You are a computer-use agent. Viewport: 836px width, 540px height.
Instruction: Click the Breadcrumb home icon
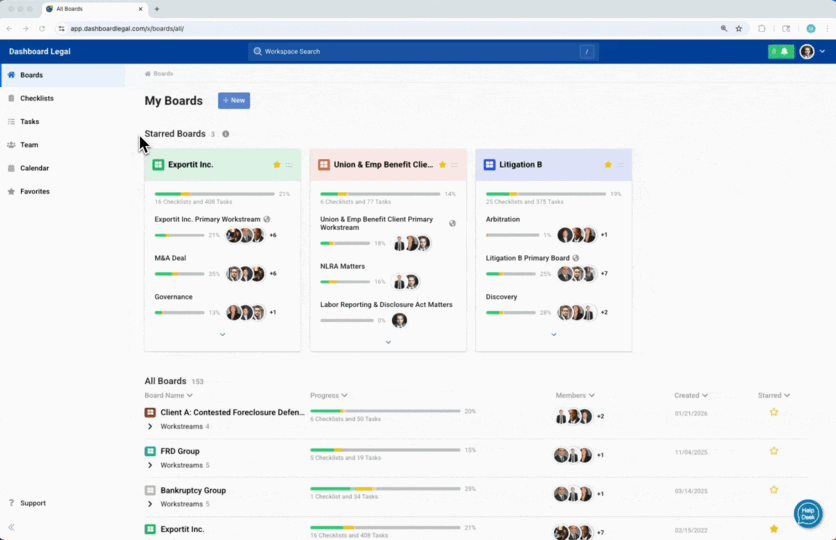click(x=148, y=74)
